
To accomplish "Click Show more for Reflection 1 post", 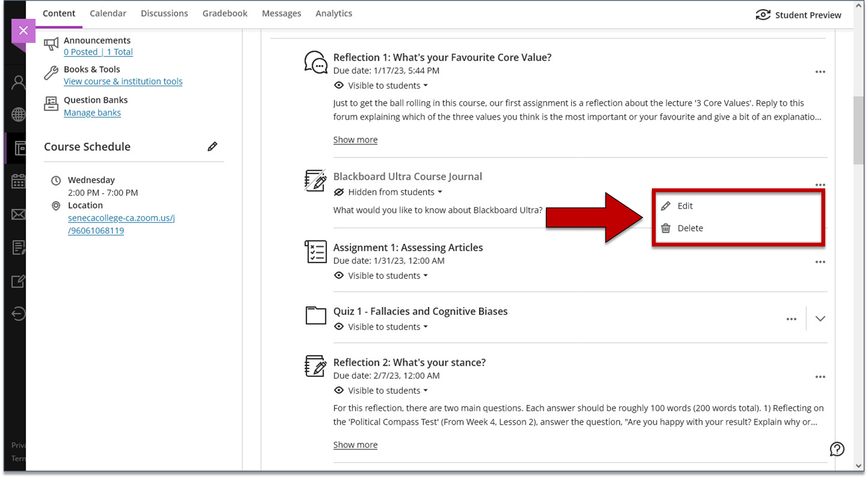I will (x=355, y=139).
